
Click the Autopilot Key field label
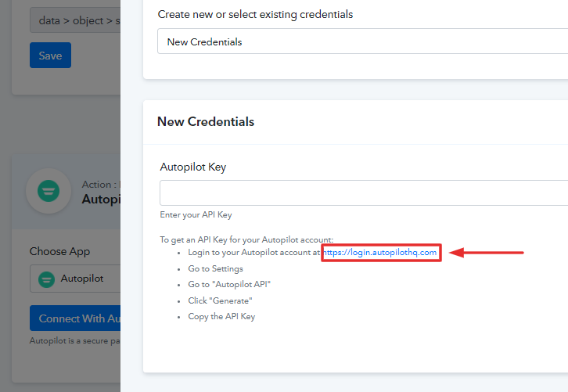[193, 167]
